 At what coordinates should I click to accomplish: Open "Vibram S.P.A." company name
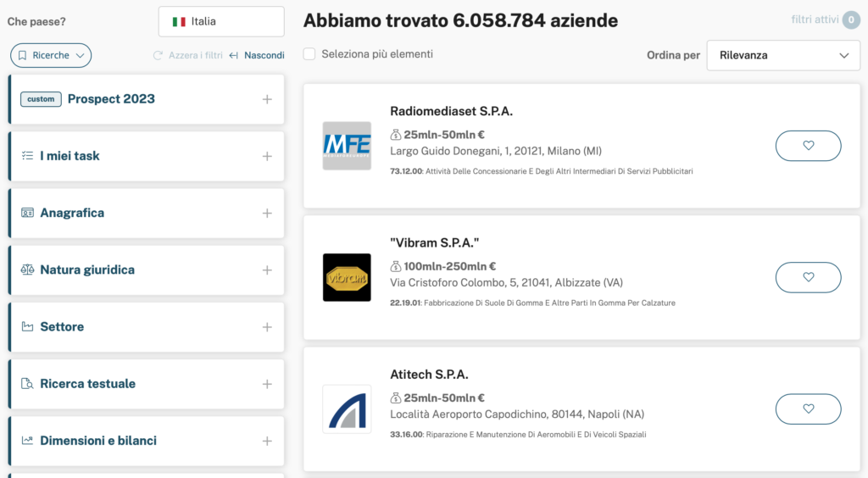pyautogui.click(x=435, y=243)
